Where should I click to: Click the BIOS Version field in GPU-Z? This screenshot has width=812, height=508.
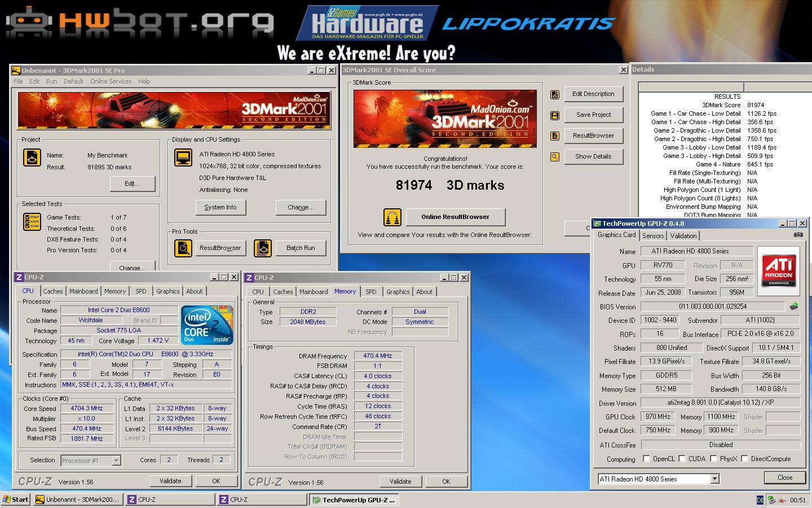[713, 306]
